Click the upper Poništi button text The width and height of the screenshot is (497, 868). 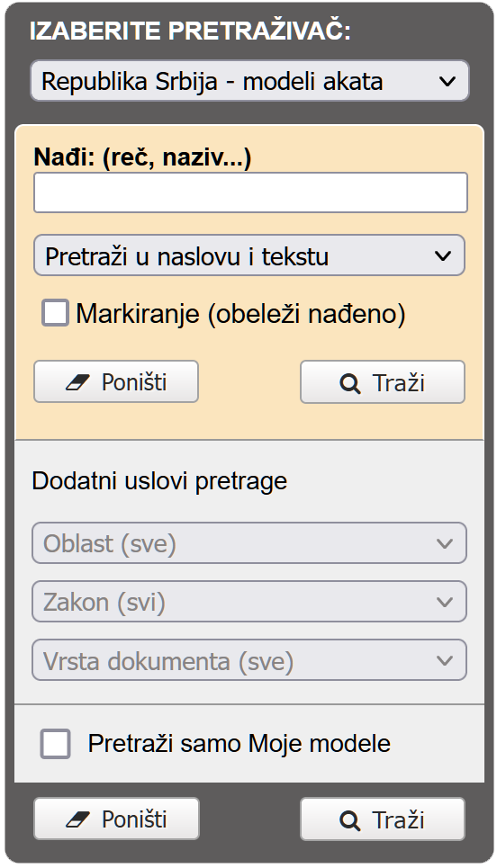[134, 382]
